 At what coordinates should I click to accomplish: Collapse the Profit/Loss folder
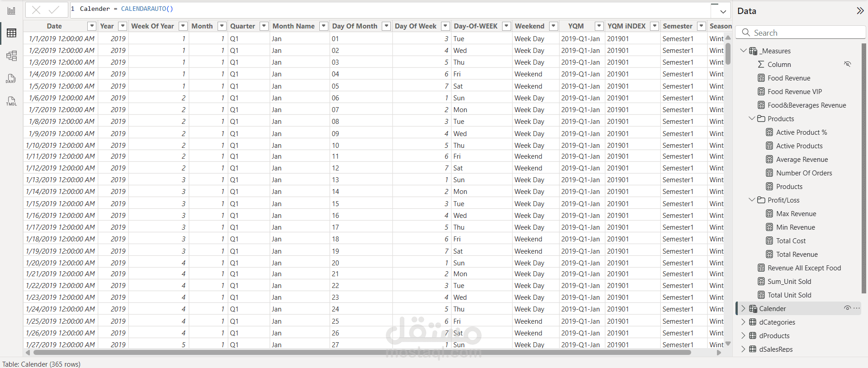coord(752,200)
